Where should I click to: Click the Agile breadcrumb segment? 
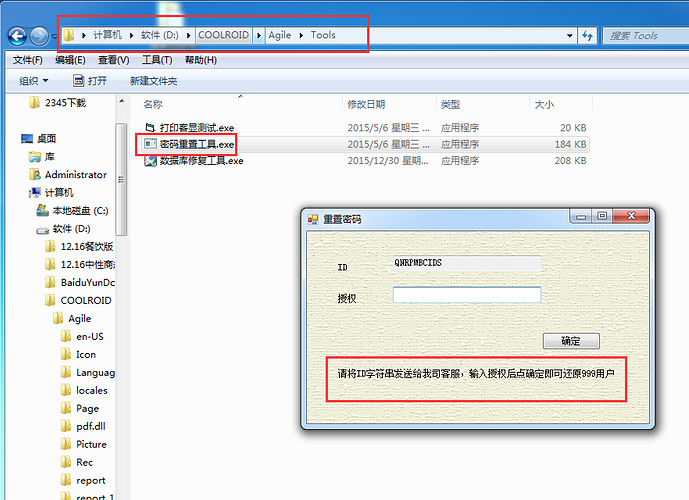[280, 35]
